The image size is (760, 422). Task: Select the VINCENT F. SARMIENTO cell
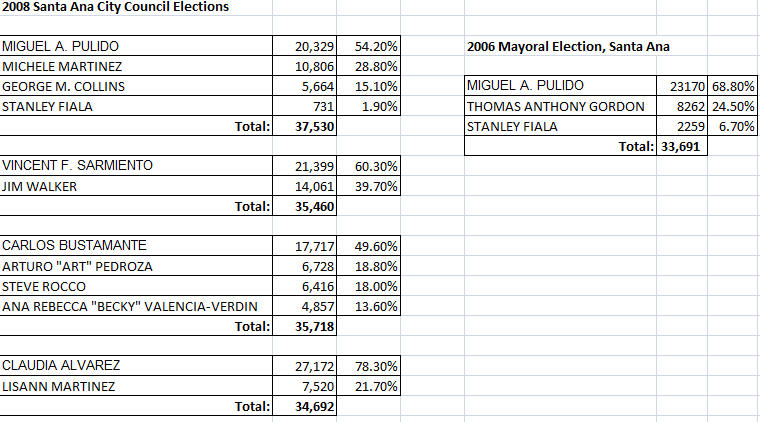(x=136, y=166)
